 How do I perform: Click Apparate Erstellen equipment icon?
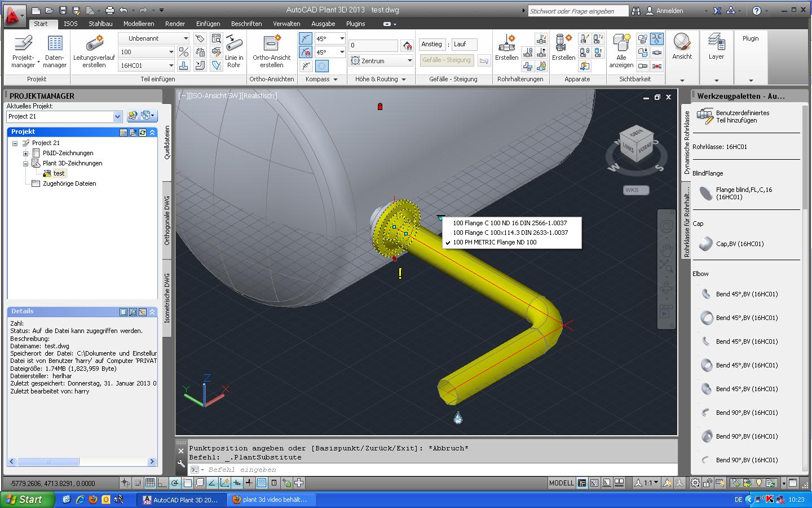click(563, 43)
